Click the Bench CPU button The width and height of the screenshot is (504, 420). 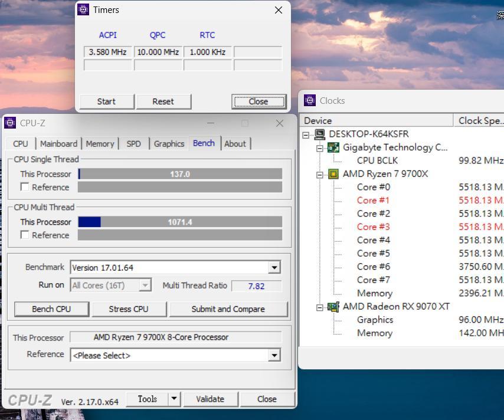[x=51, y=309]
